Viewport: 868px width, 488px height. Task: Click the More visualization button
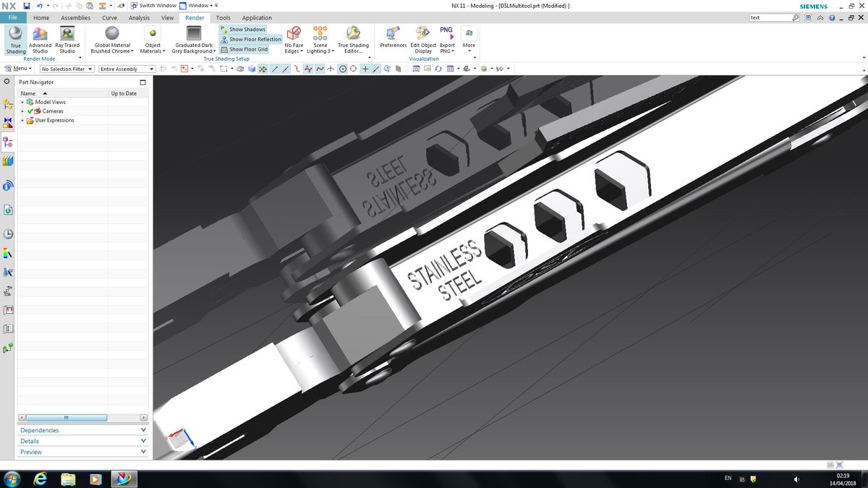click(469, 40)
